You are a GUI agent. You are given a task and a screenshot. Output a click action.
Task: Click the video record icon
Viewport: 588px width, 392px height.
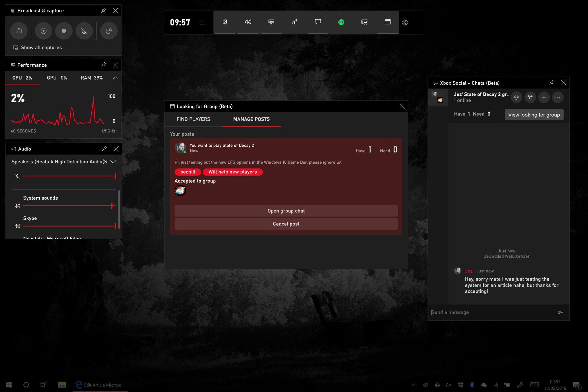pos(63,30)
